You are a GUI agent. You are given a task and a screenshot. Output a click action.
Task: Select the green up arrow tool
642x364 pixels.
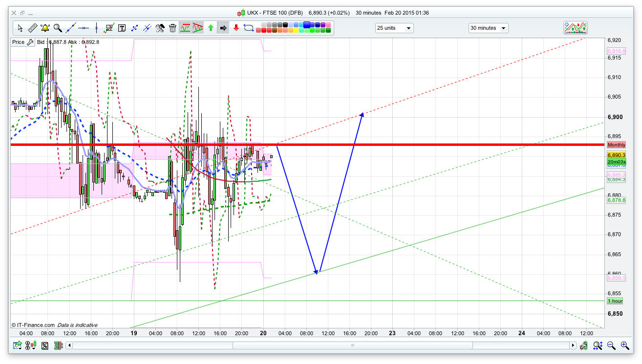click(x=211, y=28)
